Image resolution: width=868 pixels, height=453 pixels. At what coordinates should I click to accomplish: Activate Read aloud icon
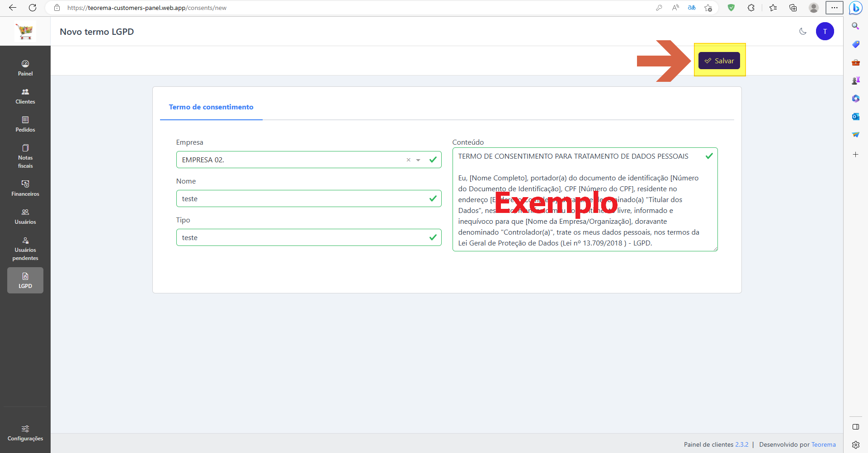tap(675, 8)
